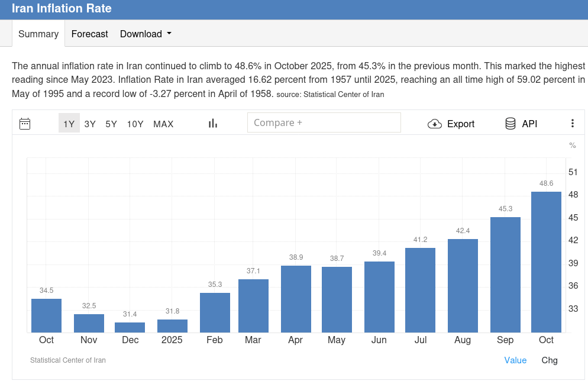Select the MAX time range

[x=163, y=124]
